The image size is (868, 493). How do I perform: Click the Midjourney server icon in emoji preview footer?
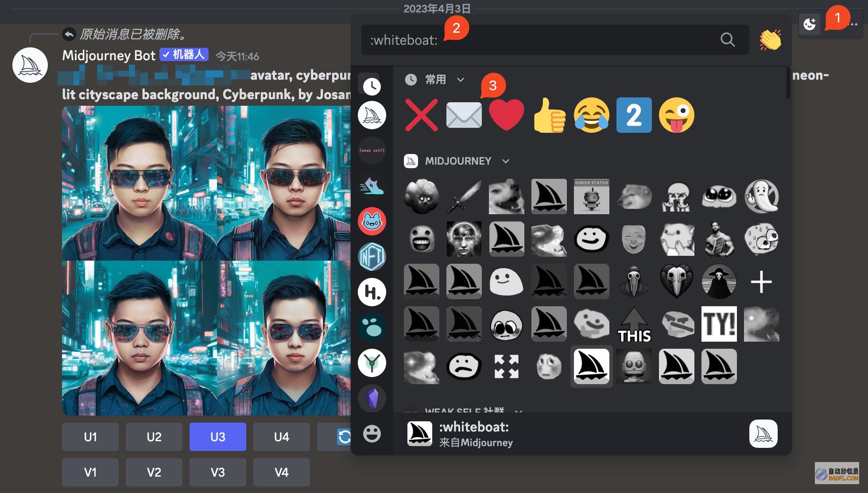click(763, 434)
